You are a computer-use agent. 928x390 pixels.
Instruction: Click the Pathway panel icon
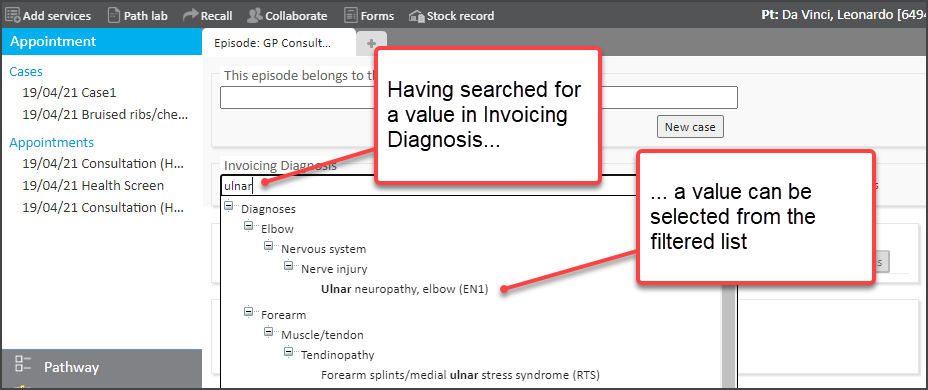tap(23, 363)
